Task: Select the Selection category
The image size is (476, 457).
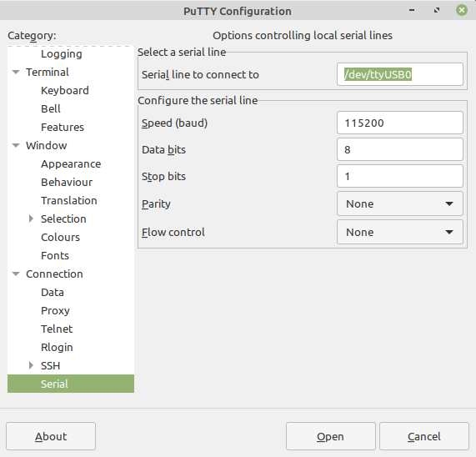Action: [x=63, y=219]
